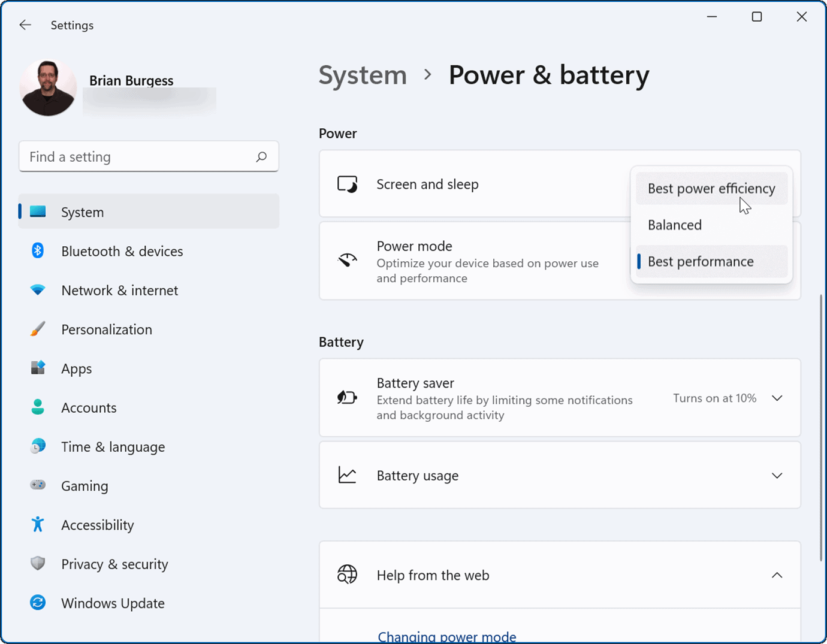Open the Bluetooth & devices section

(x=37, y=250)
